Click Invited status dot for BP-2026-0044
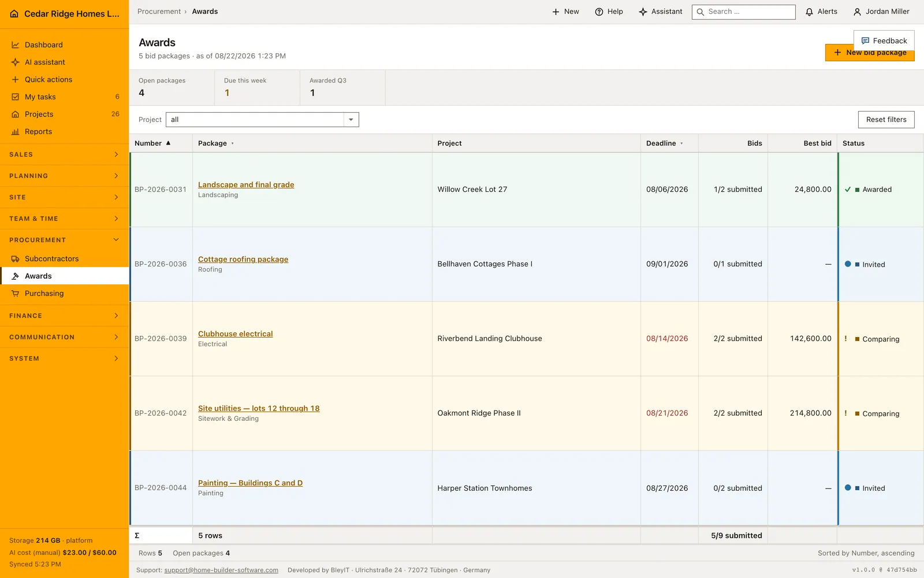 [x=848, y=488]
